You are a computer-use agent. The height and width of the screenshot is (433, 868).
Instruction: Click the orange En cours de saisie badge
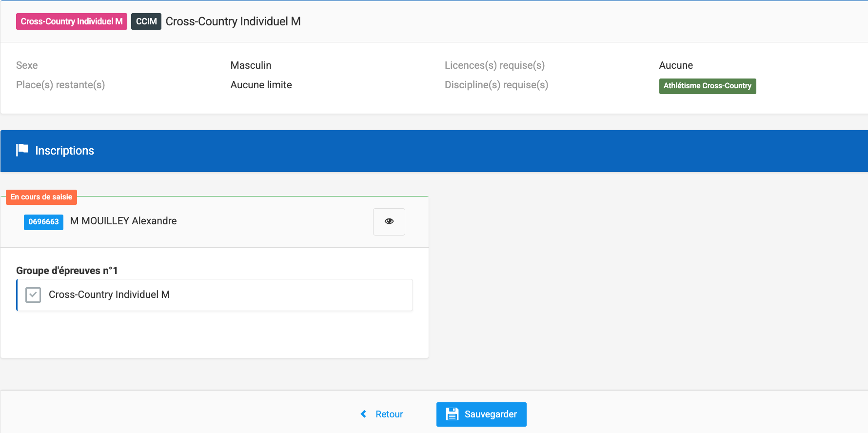[x=41, y=197]
